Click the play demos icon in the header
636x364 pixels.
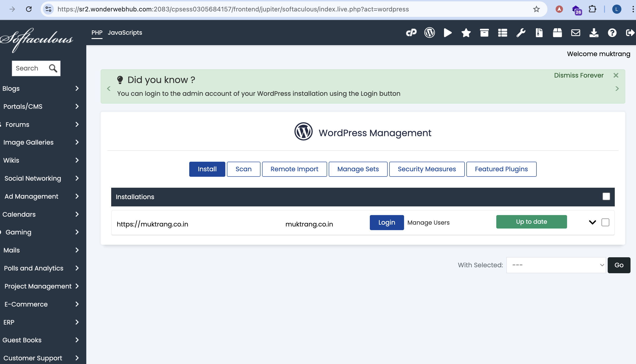click(x=448, y=33)
